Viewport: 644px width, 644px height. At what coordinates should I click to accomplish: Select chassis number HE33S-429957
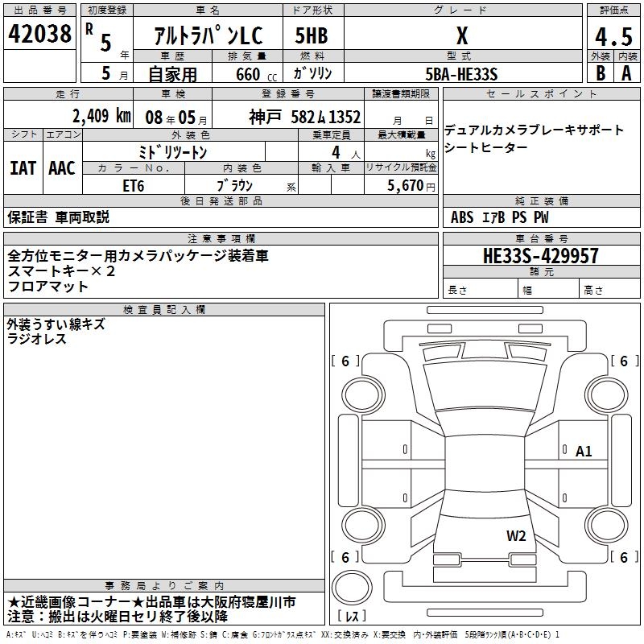click(540, 255)
